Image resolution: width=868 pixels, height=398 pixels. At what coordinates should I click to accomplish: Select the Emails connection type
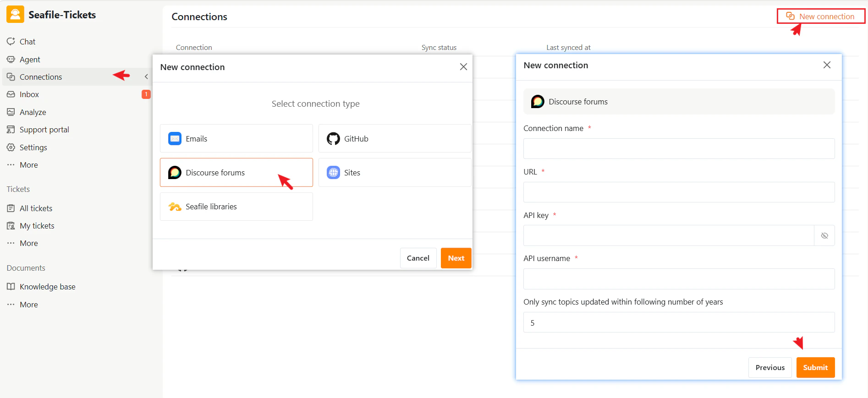click(x=236, y=138)
